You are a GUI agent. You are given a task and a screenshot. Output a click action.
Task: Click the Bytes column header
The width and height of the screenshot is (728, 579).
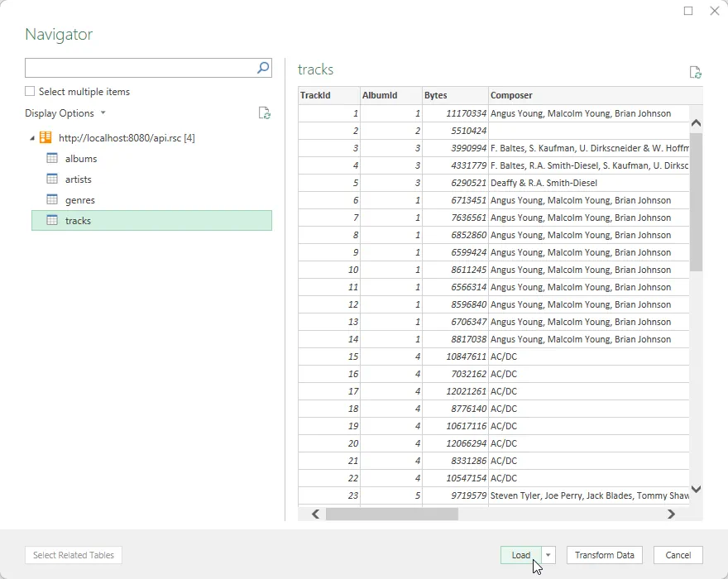pos(454,95)
